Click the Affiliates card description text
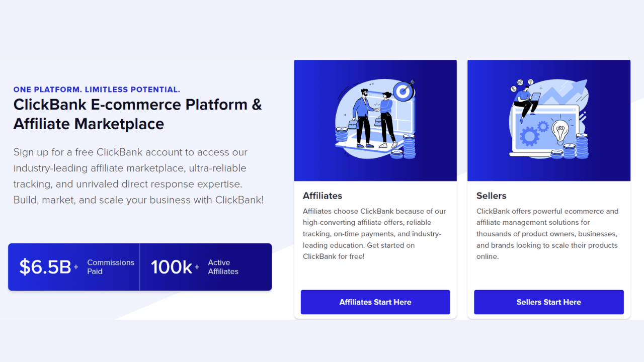The image size is (644, 362). (x=374, y=234)
